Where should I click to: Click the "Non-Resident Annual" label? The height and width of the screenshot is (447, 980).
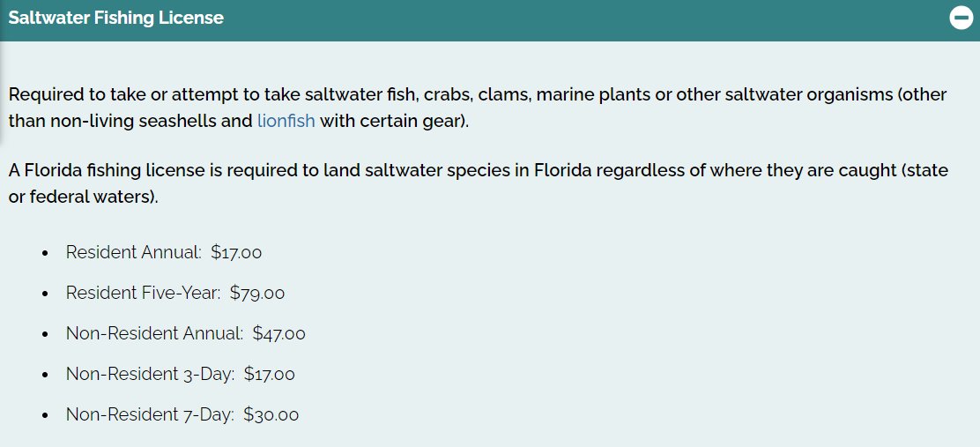(154, 333)
